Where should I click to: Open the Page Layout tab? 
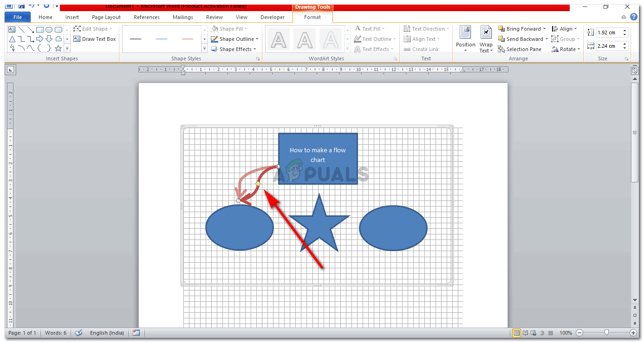click(106, 17)
